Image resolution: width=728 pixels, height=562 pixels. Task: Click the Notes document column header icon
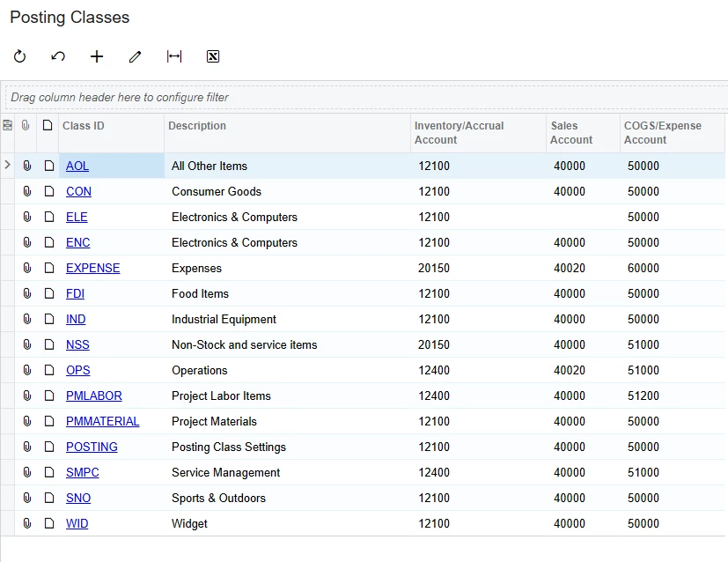coord(48,125)
